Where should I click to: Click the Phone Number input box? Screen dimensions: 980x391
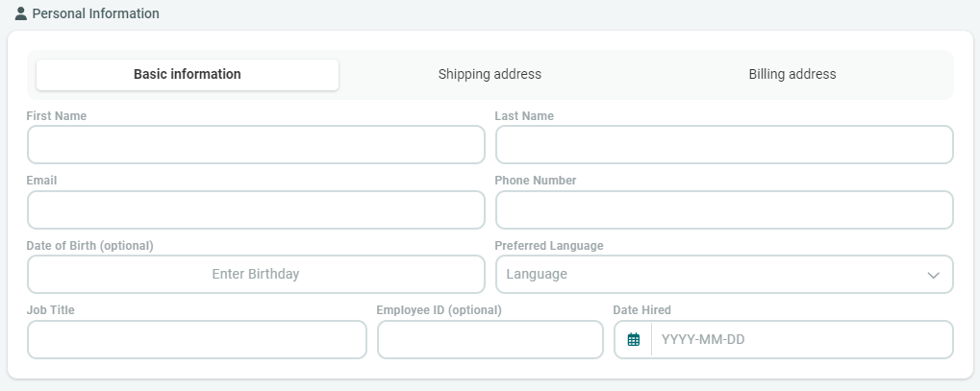click(723, 210)
